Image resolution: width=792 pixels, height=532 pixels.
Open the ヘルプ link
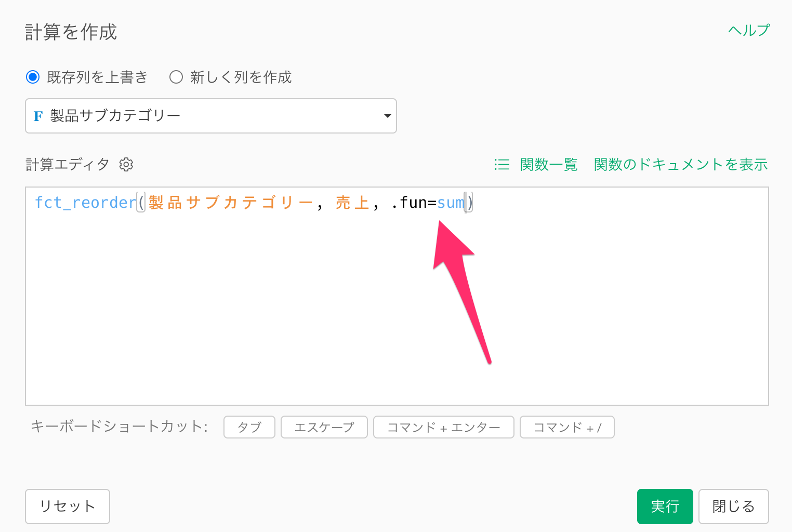pyautogui.click(x=748, y=31)
